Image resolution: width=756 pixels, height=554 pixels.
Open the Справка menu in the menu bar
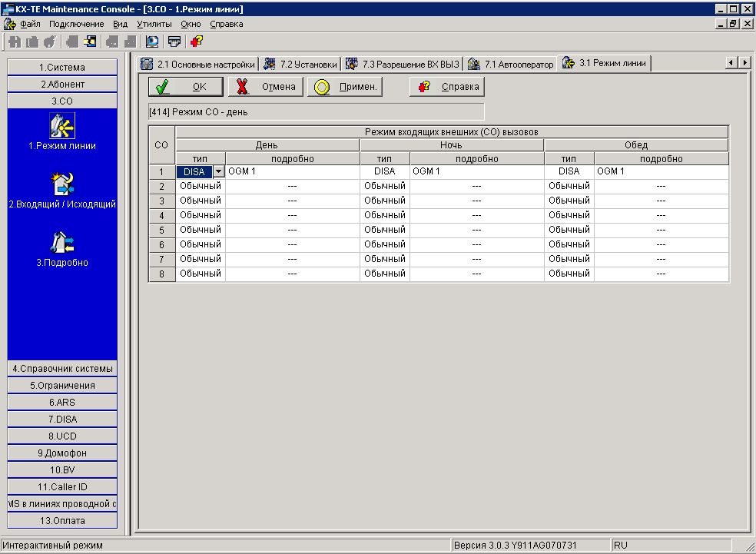pyautogui.click(x=226, y=24)
